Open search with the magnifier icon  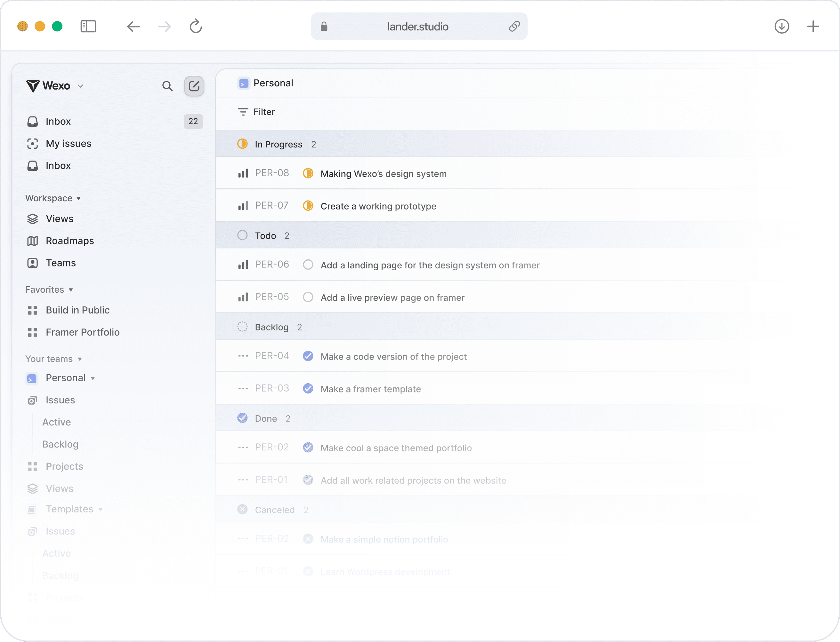coord(167,86)
